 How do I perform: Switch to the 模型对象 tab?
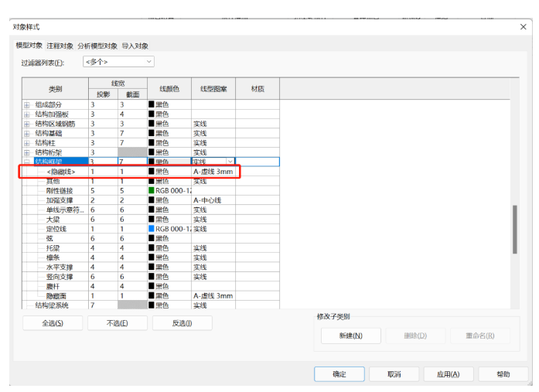(x=29, y=46)
